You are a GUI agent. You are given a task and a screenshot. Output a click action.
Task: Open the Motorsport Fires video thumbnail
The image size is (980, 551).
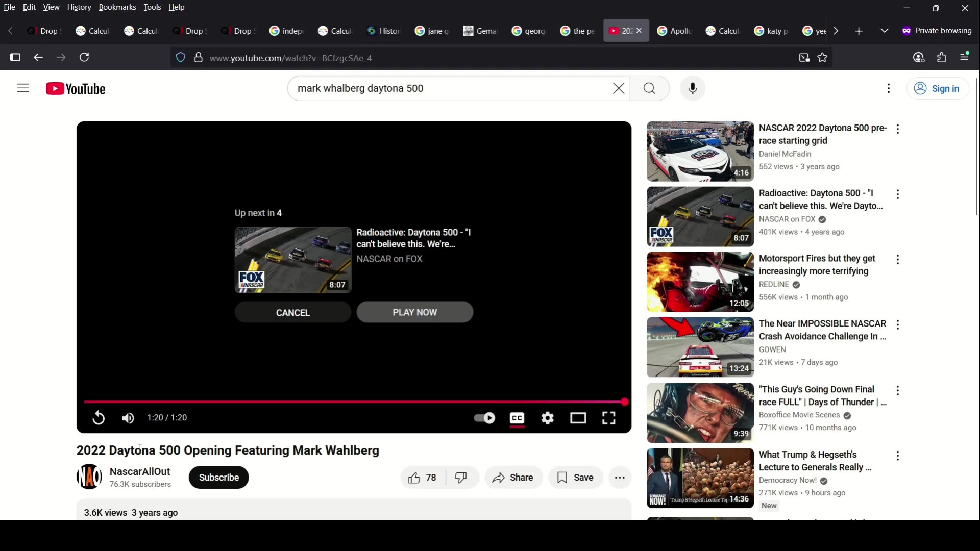700,282
